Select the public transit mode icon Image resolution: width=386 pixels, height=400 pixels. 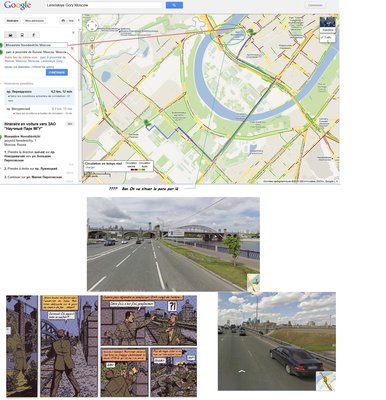(x=22, y=35)
